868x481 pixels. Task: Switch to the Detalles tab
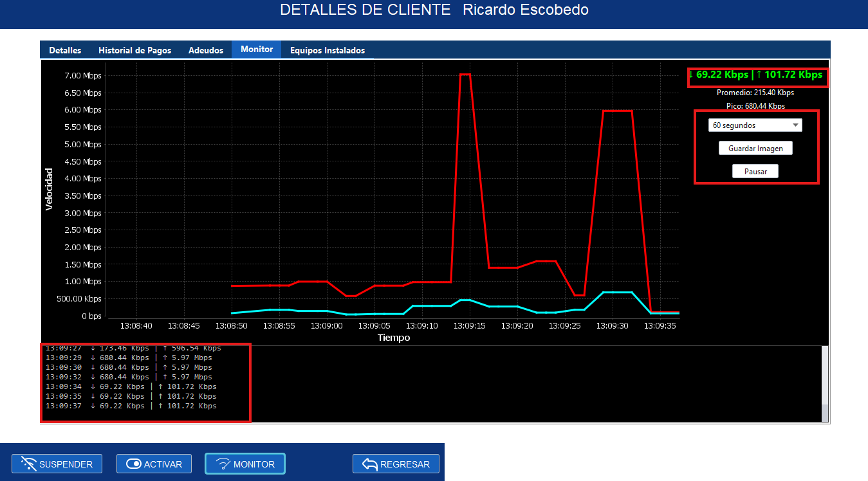(x=64, y=50)
